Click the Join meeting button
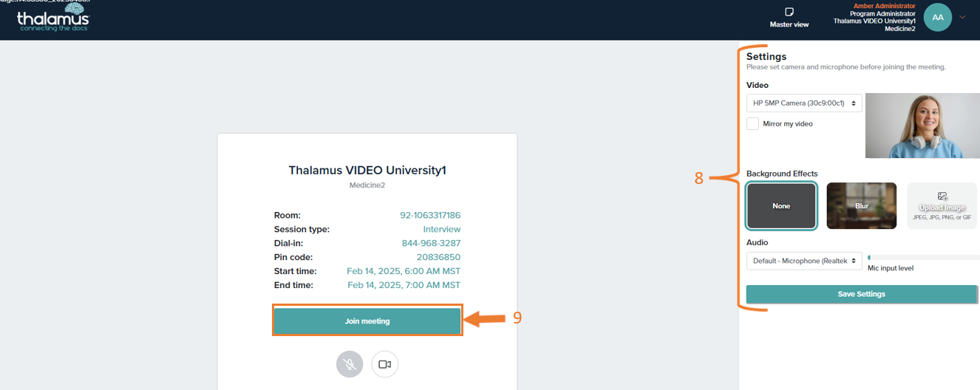The image size is (980, 390). point(367,321)
